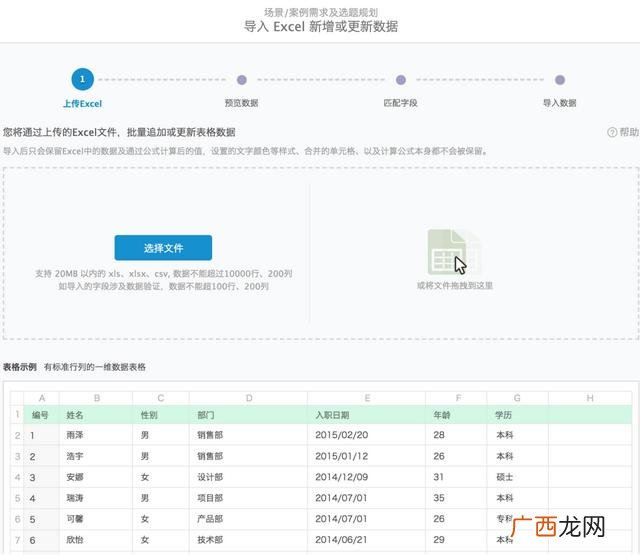Select the 预览数据 step dot
Image resolution: width=640 pixels, height=555 pixels.
pyautogui.click(x=242, y=80)
